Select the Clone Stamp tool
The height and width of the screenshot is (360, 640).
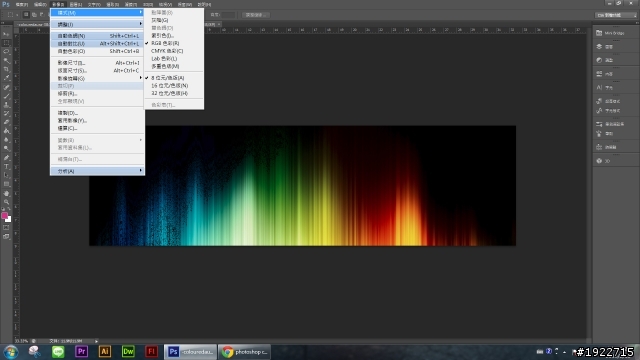point(7,105)
